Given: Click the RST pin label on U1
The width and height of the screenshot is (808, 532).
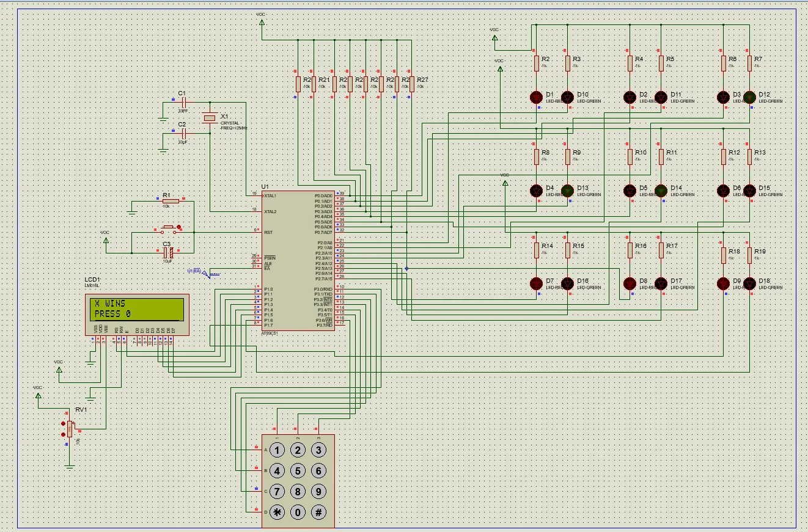Looking at the screenshot, I should pos(268,233).
